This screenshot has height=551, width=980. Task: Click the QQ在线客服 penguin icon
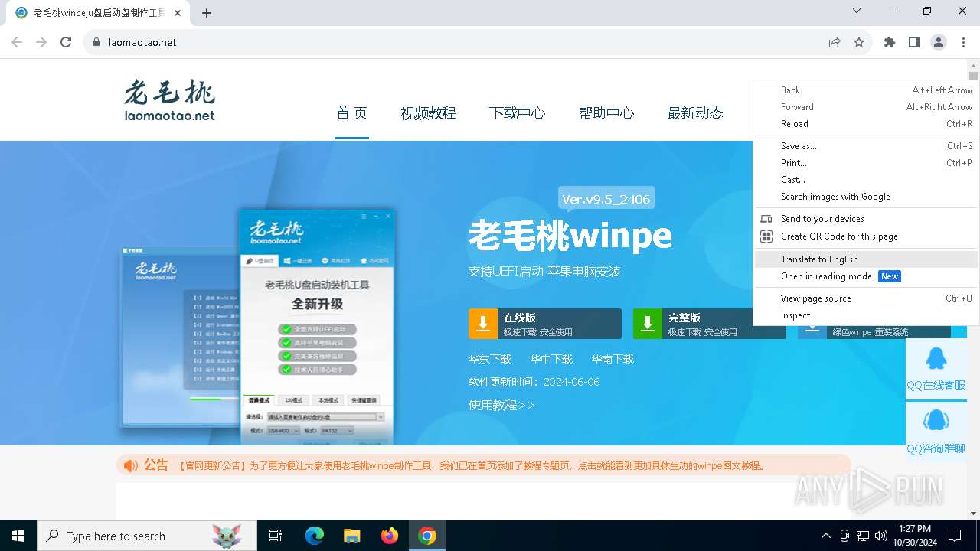(x=936, y=358)
